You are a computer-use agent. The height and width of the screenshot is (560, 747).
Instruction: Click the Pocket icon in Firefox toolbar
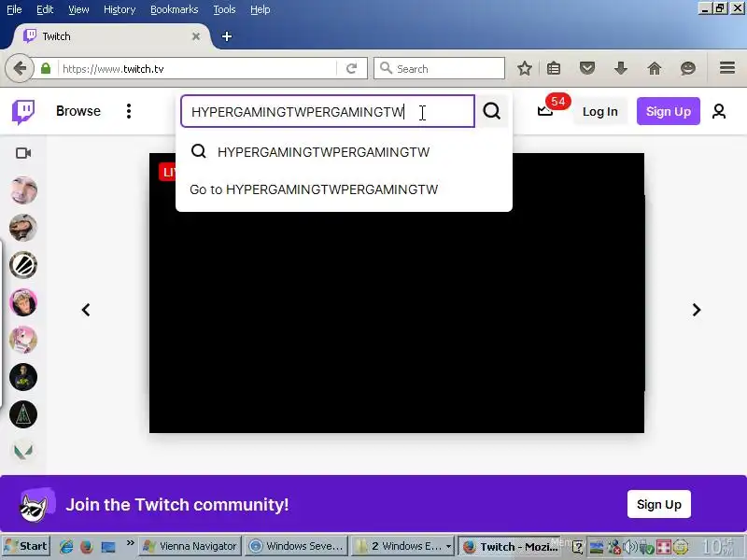[587, 68]
